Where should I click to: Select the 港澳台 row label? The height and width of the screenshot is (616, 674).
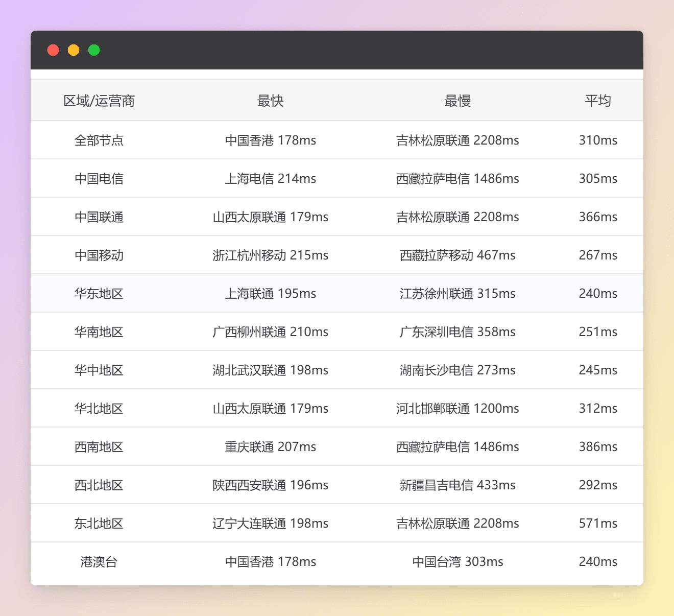point(99,561)
